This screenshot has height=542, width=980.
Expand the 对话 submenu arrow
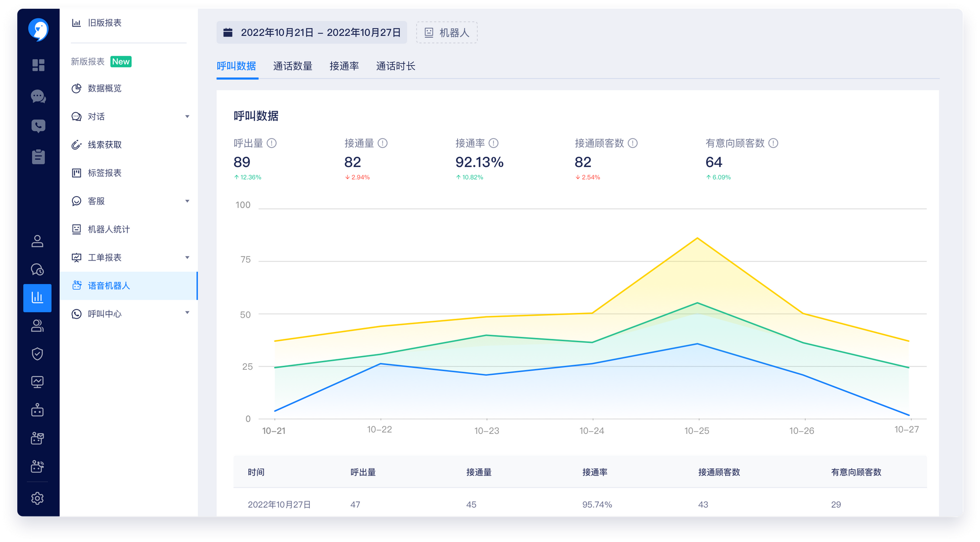click(x=187, y=117)
